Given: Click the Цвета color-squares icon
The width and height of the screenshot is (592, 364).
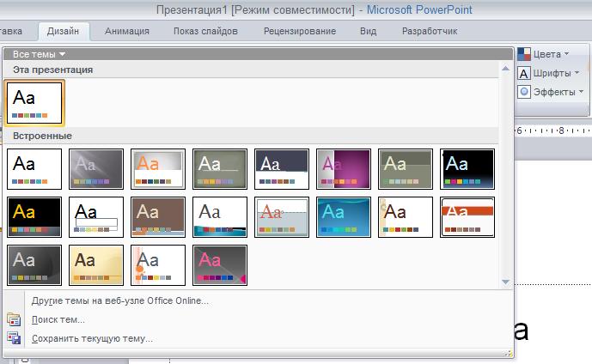Looking at the screenshot, I should [523, 54].
